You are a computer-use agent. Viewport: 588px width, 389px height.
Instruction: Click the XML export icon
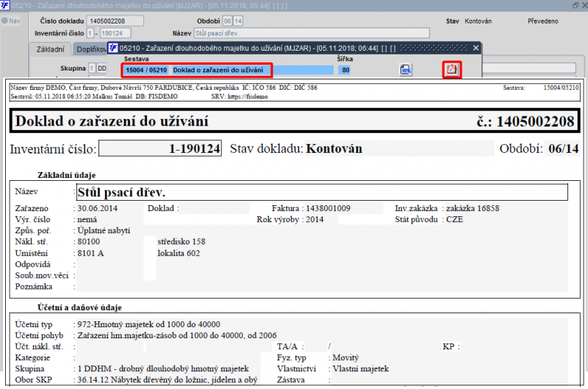(x=405, y=70)
